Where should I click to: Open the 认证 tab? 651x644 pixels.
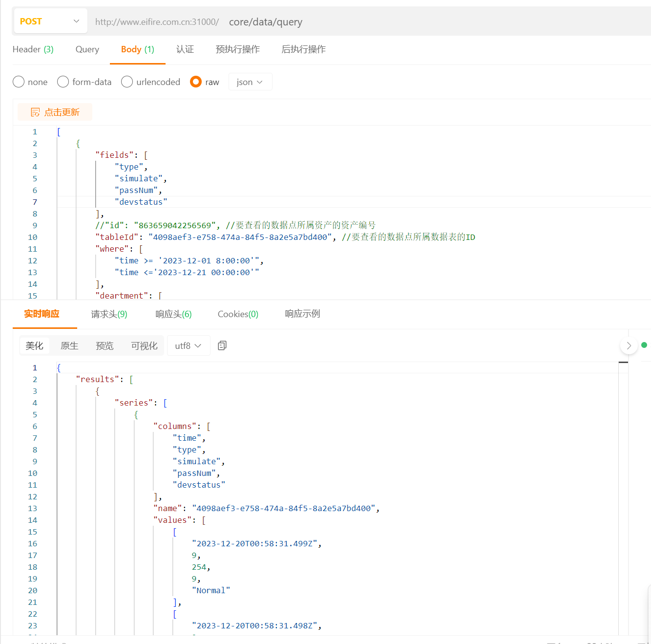click(185, 49)
